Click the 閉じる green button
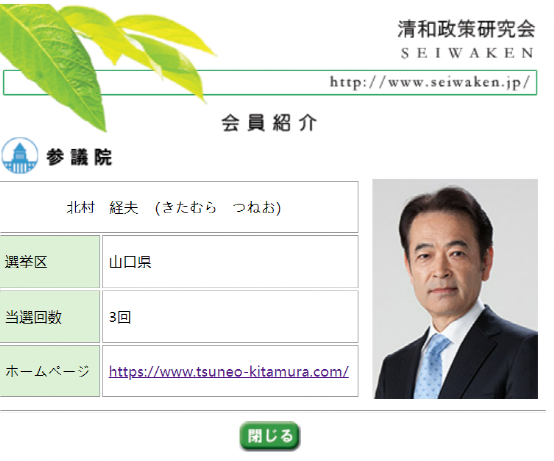 [270, 436]
